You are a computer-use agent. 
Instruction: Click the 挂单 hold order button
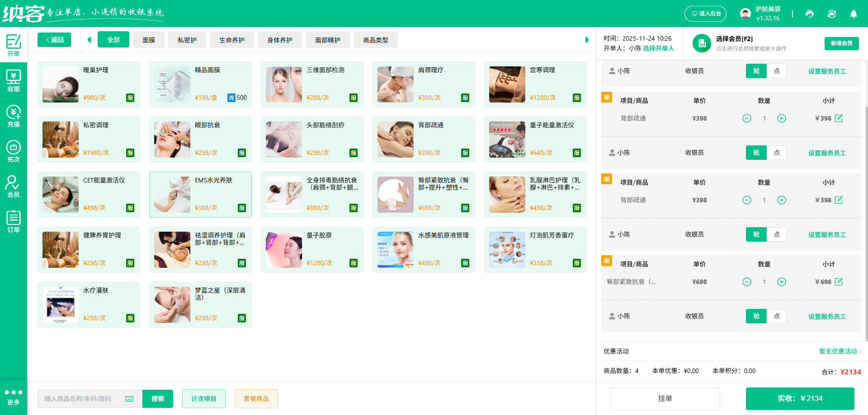tap(665, 398)
